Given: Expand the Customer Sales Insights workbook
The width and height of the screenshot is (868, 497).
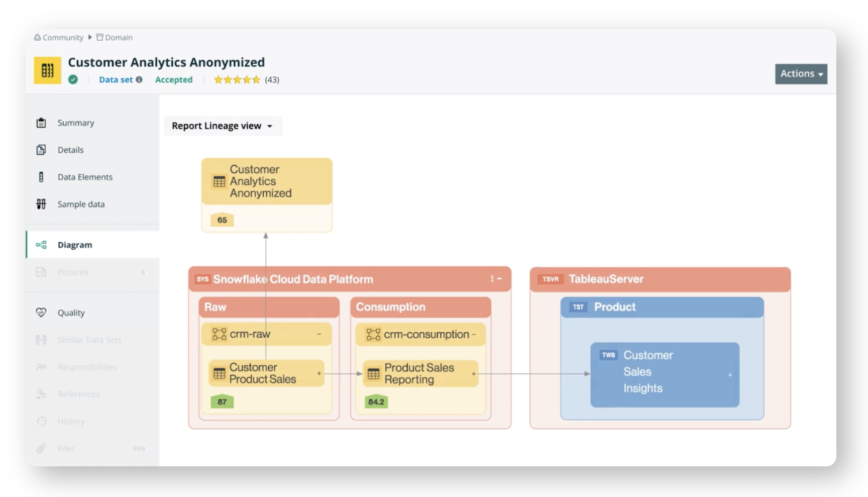Looking at the screenshot, I should pyautogui.click(x=730, y=375).
